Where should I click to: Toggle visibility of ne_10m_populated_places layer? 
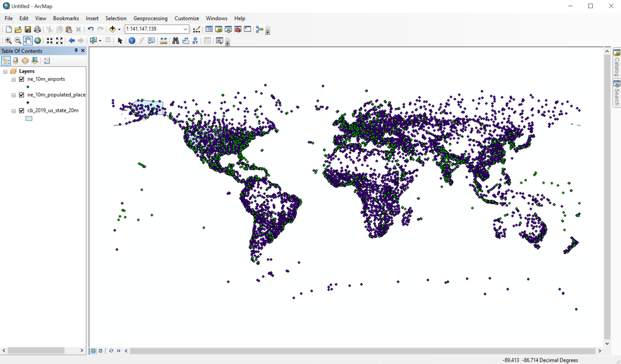coord(22,95)
